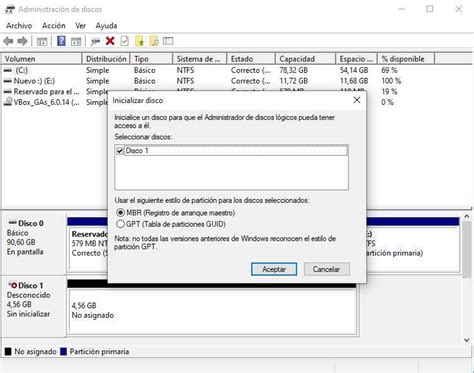The width and height of the screenshot is (474, 373).
Task: Click the disk pane vertical scrollbar thumb
Action: (467, 249)
